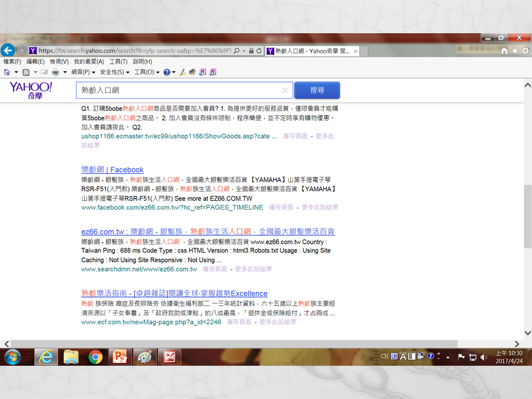Open the 檔案(F) menu
Viewport: 532px width, 399px height.
pos(12,62)
